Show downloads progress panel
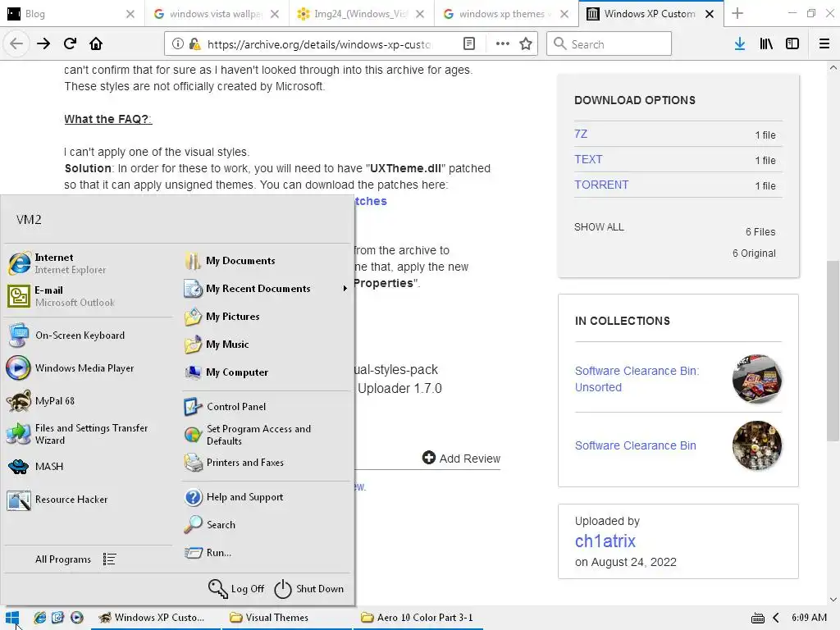Viewport: 840px width, 630px height. click(x=740, y=44)
